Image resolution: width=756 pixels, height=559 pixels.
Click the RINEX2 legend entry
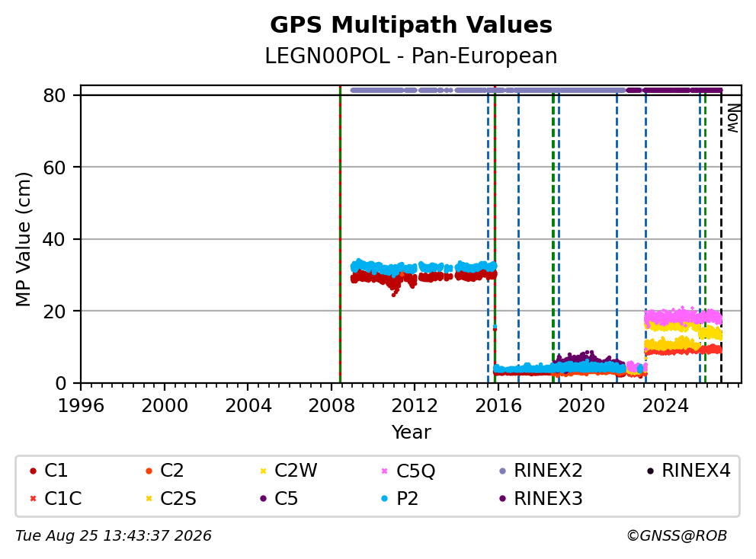(541, 471)
